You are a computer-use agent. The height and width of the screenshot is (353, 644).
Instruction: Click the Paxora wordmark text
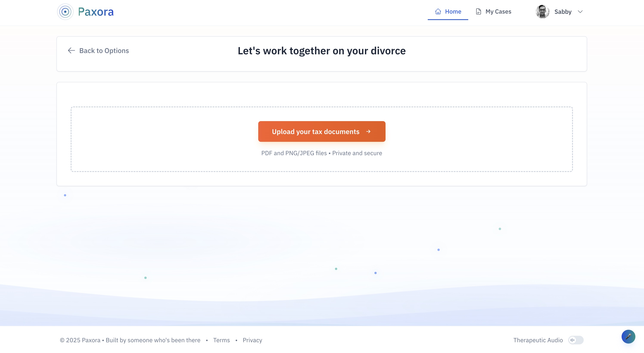(96, 11)
